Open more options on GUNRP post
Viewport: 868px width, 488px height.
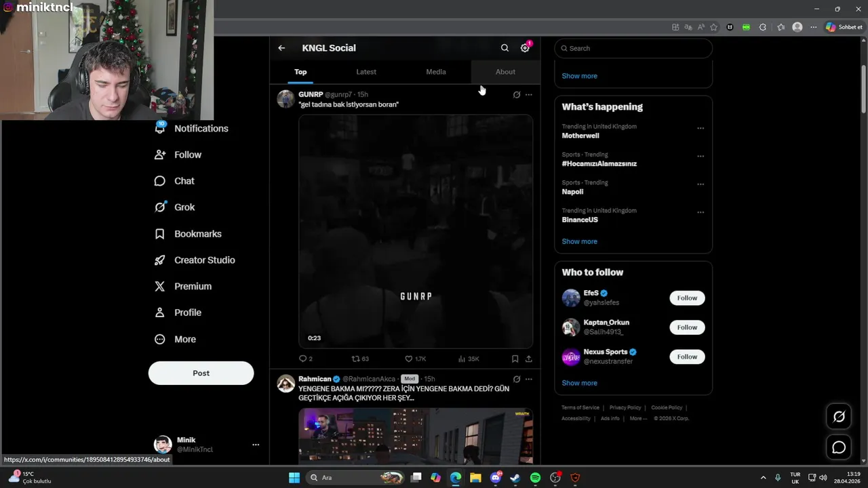529,95
